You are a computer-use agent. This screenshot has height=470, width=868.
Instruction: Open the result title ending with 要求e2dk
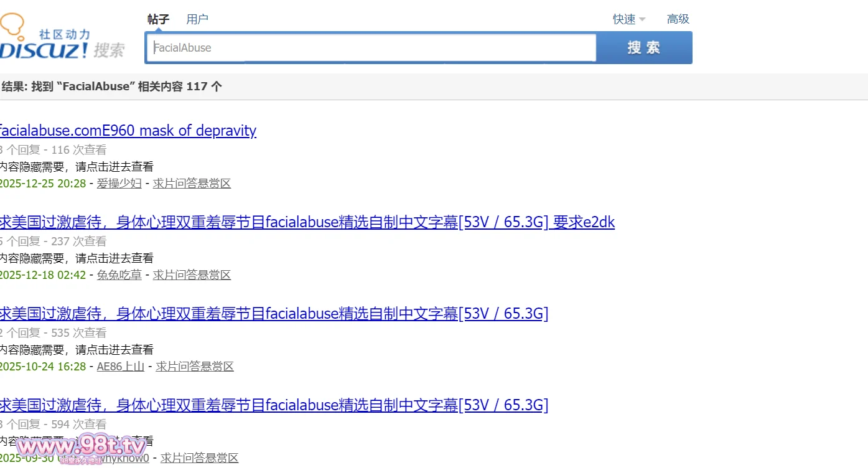[x=306, y=222]
